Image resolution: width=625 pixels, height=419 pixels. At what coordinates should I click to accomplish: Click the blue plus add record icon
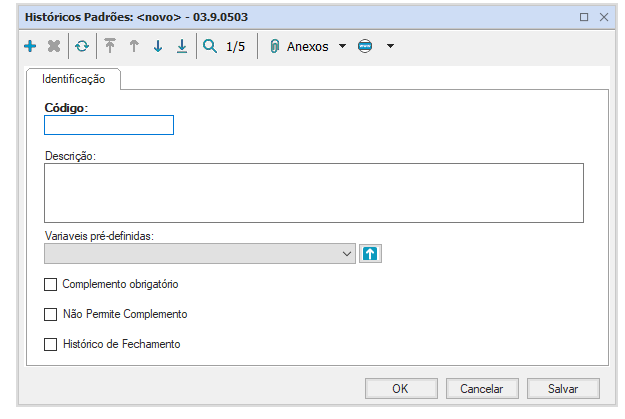[29, 46]
